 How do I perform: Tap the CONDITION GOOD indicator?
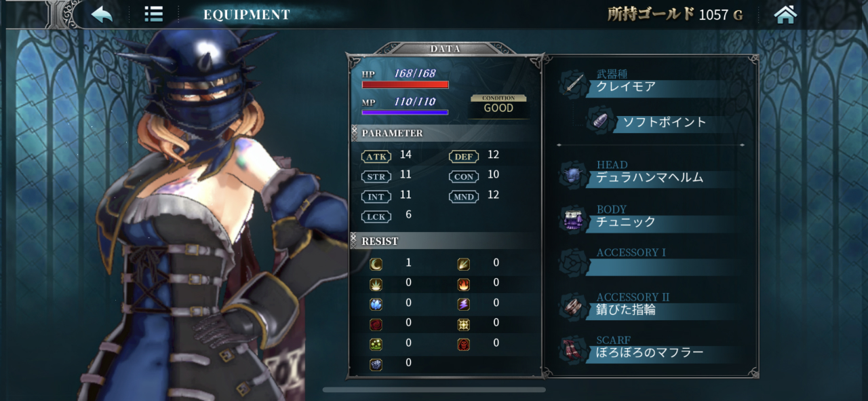(x=498, y=104)
